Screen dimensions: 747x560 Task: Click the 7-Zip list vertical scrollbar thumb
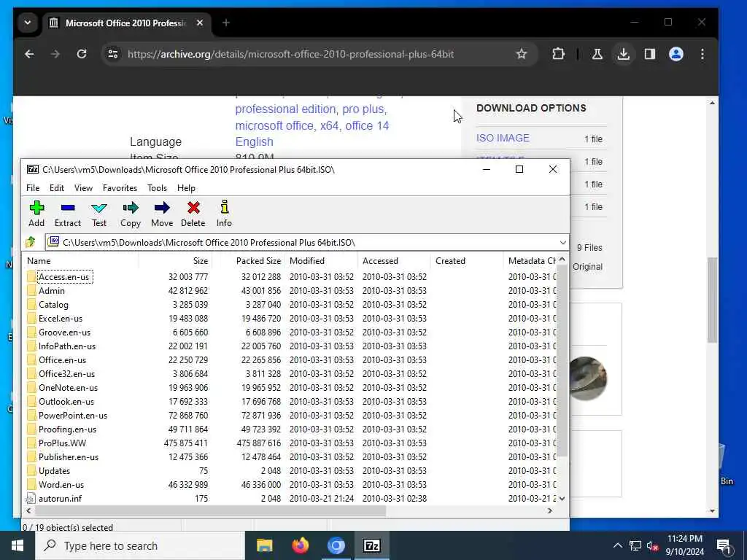coord(562,360)
